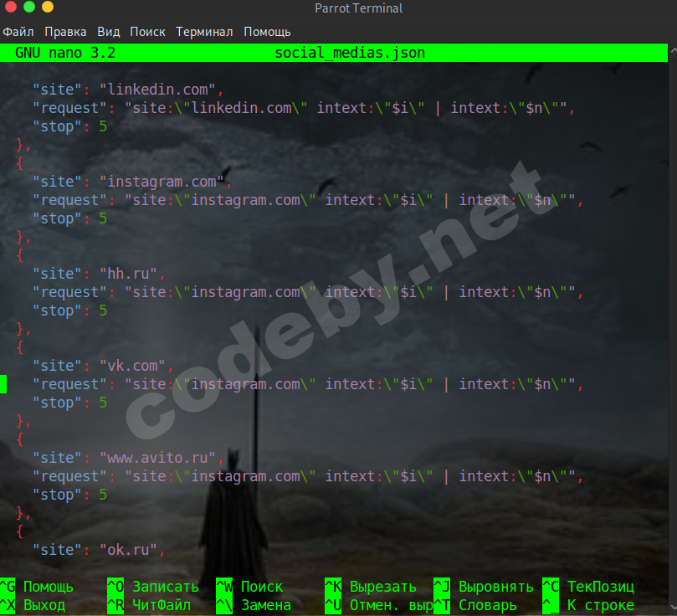This screenshot has height=616, width=677.
Task: Click the Parrot Terminal window title
Action: [x=358, y=8]
